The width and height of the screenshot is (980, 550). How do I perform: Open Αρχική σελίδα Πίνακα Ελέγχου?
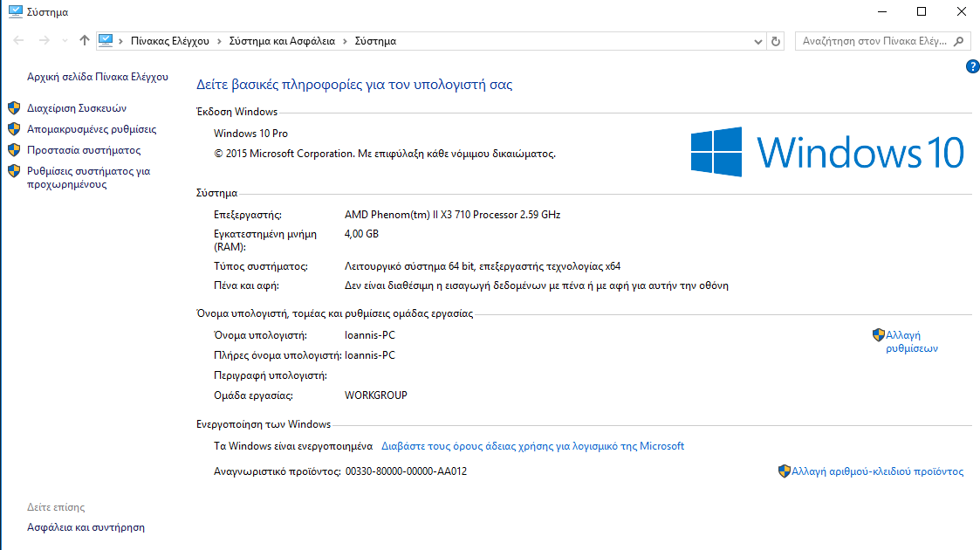coord(98,77)
